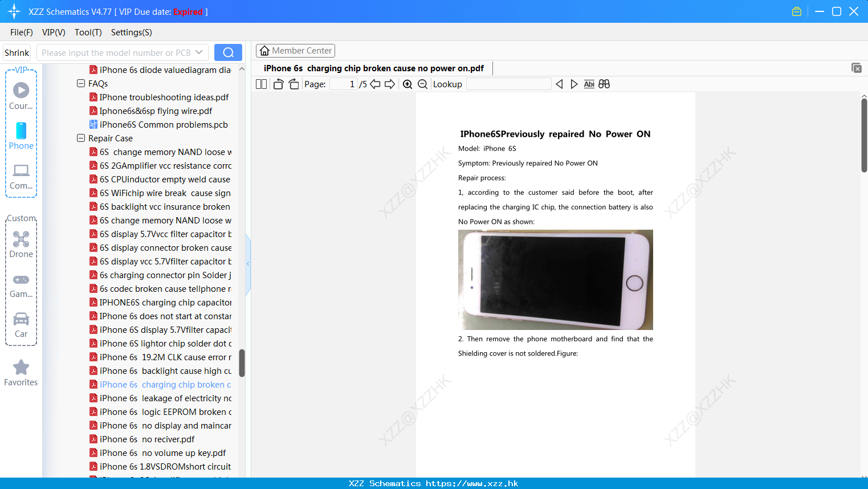Open 6S backlight vcc insurance broken
Viewport: 868px width, 489px height.
160,207
